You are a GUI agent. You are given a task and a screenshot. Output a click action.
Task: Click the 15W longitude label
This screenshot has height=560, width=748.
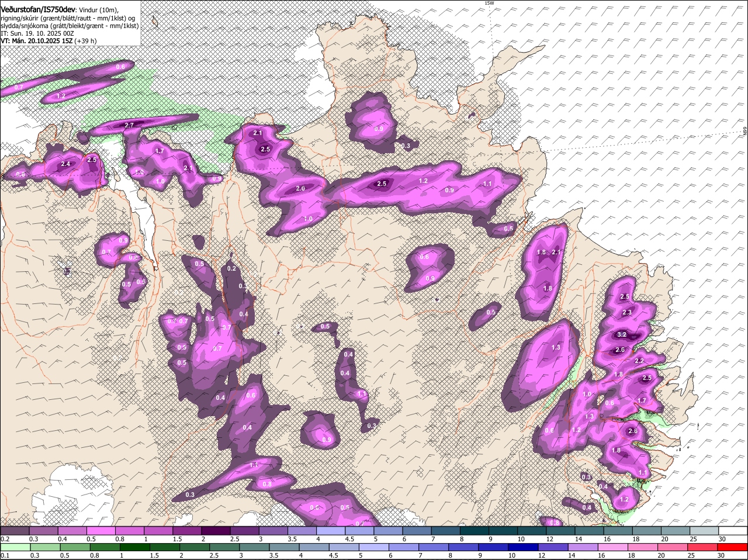click(x=489, y=3)
